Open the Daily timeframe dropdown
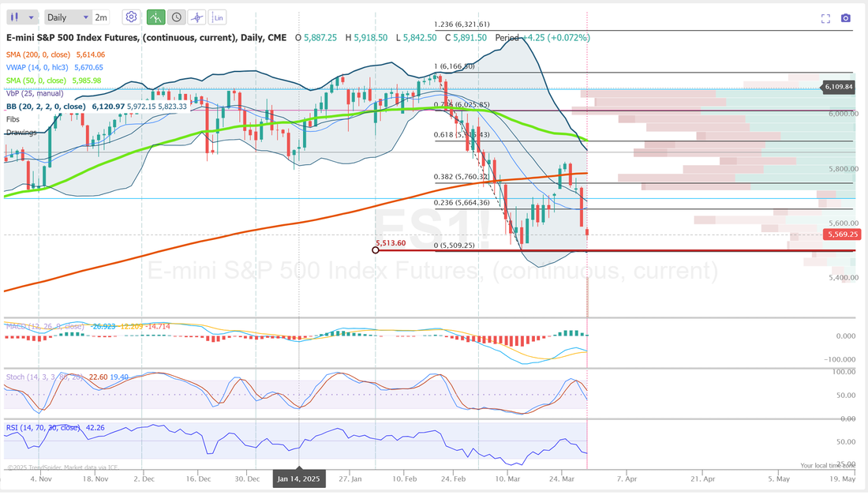 68,17
